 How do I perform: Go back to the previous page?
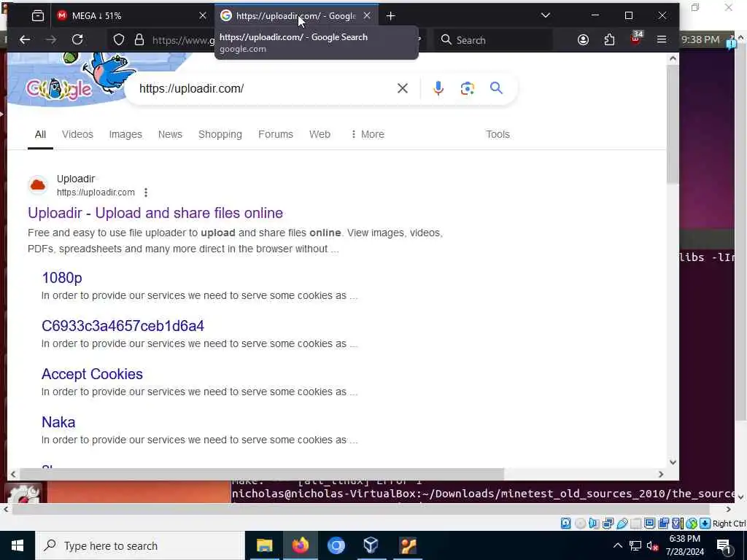coord(25,40)
